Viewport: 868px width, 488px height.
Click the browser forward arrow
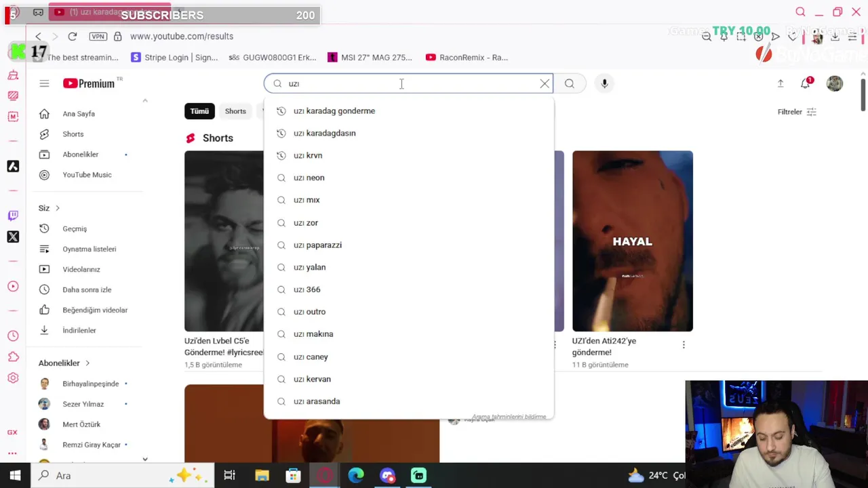[55, 36]
